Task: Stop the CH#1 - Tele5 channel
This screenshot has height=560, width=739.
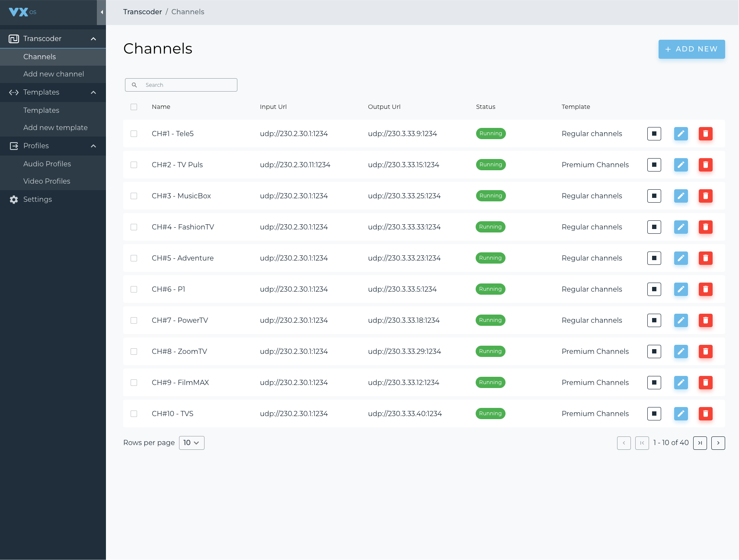Action: coord(654,134)
